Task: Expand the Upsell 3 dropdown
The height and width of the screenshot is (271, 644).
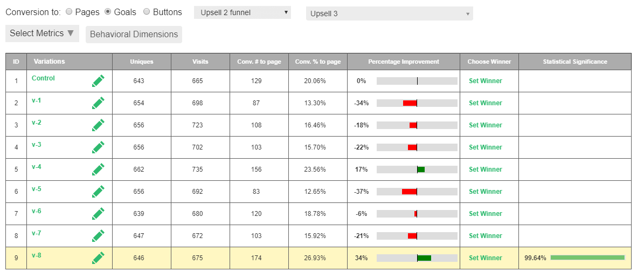Action: coord(389,13)
